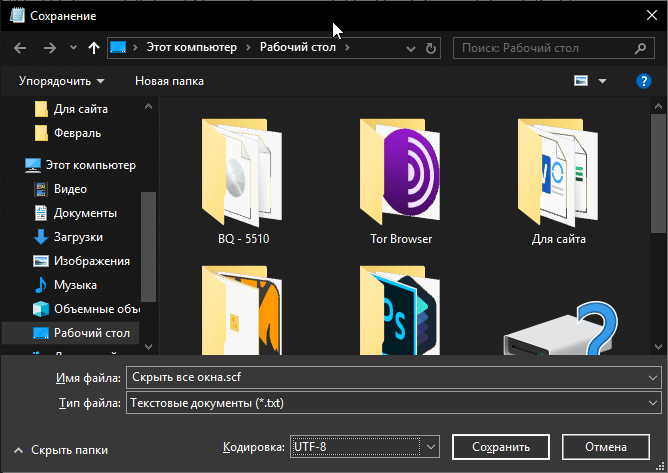
Task: Select 'Февраль' folder in navigation tree
Action: [x=77, y=133]
